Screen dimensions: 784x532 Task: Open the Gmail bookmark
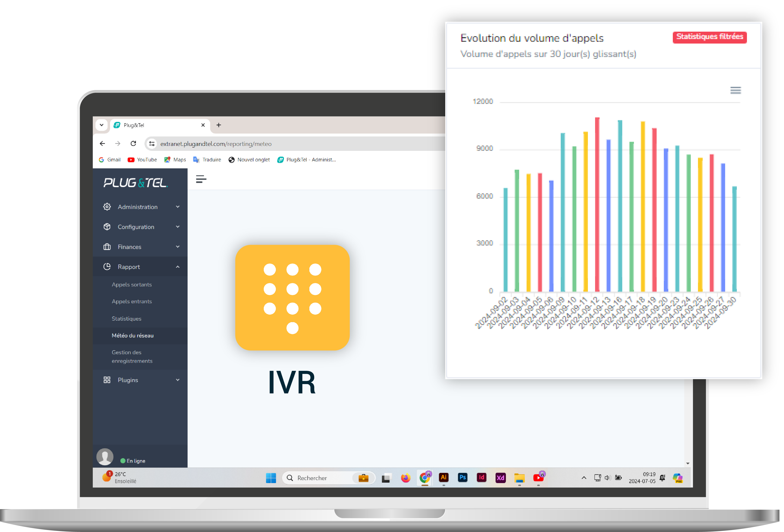pos(110,160)
